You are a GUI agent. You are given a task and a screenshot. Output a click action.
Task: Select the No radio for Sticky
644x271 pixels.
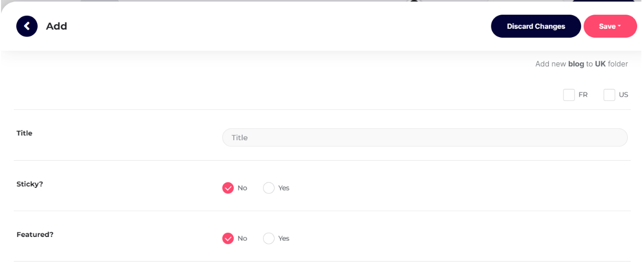point(228,188)
